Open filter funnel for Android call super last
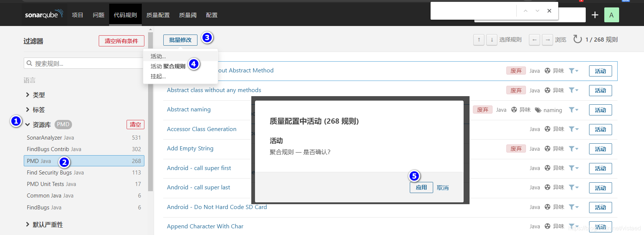Viewport: 644px width, 235px height. pos(573,187)
